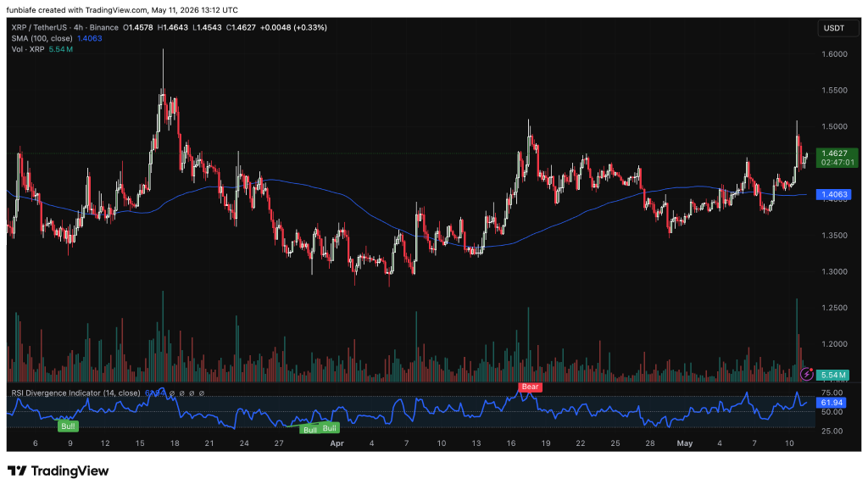Click the closing value C1.4627 in header
Image resolution: width=868 pixels, height=490 pixels.
(241, 27)
